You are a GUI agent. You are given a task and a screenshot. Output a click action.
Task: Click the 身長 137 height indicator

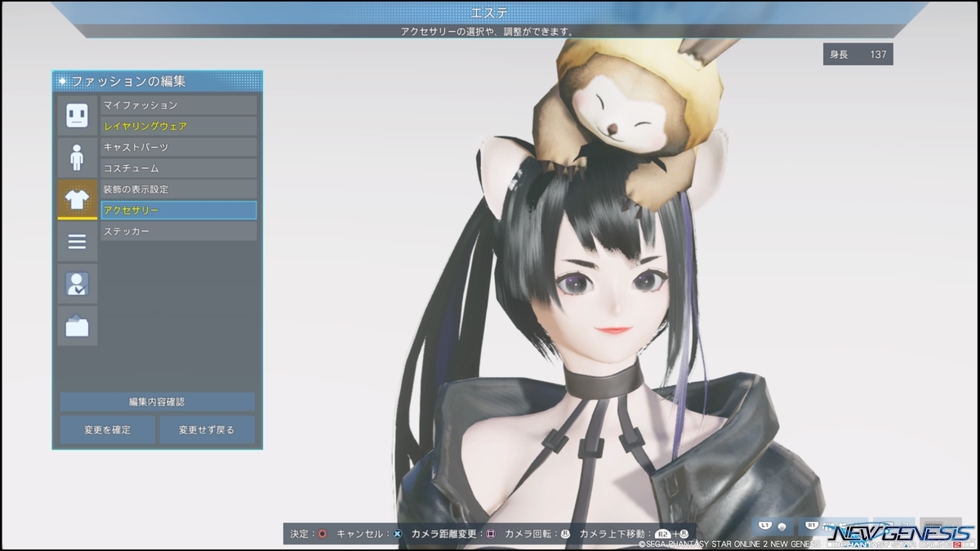tap(857, 55)
